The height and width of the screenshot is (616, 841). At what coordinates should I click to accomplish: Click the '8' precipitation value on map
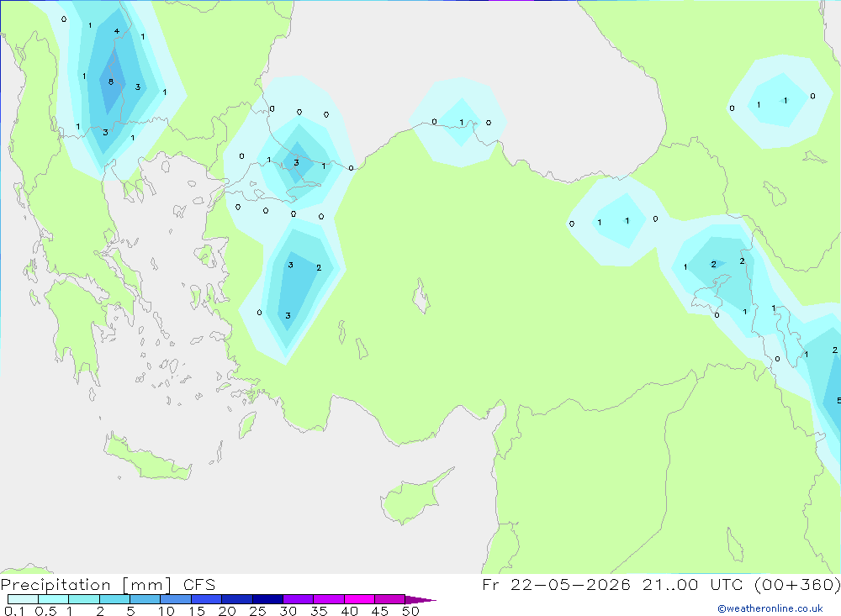pos(110,82)
